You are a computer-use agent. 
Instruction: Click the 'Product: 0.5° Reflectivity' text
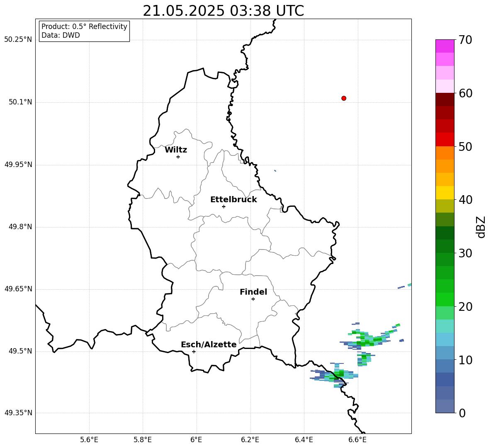84,27
